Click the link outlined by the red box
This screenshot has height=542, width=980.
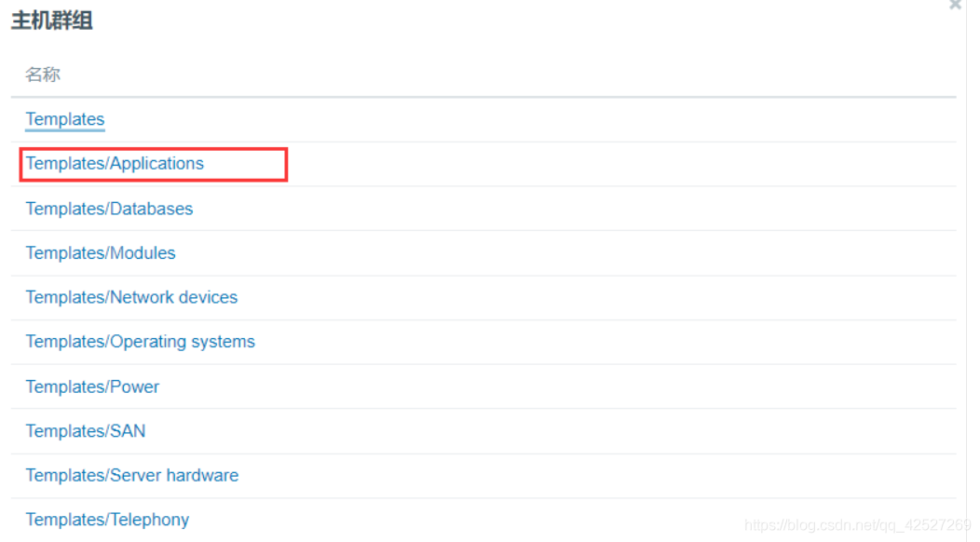(x=115, y=164)
